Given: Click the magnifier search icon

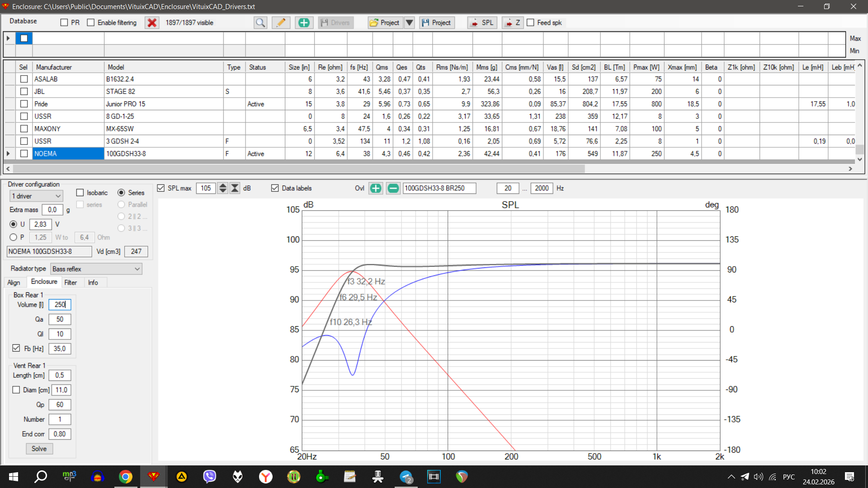Looking at the screenshot, I should [x=260, y=23].
